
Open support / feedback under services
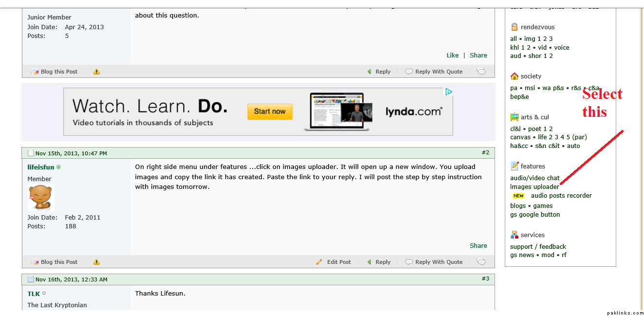(x=538, y=247)
